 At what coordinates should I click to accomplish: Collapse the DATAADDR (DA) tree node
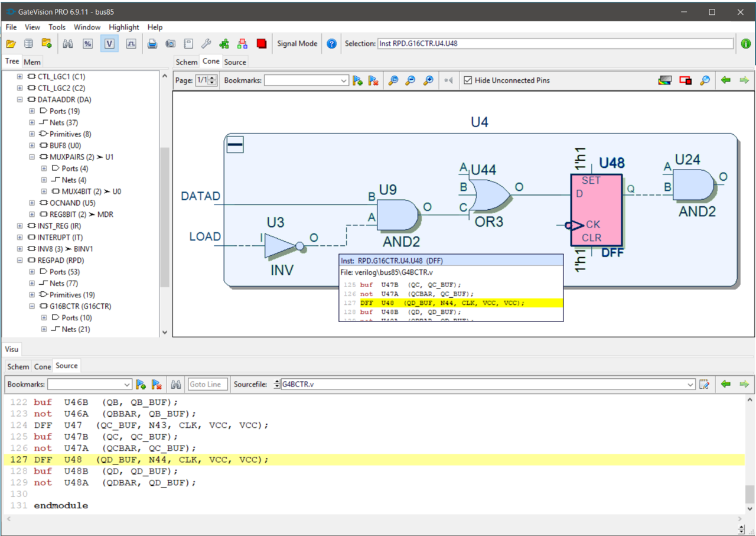coord(20,100)
